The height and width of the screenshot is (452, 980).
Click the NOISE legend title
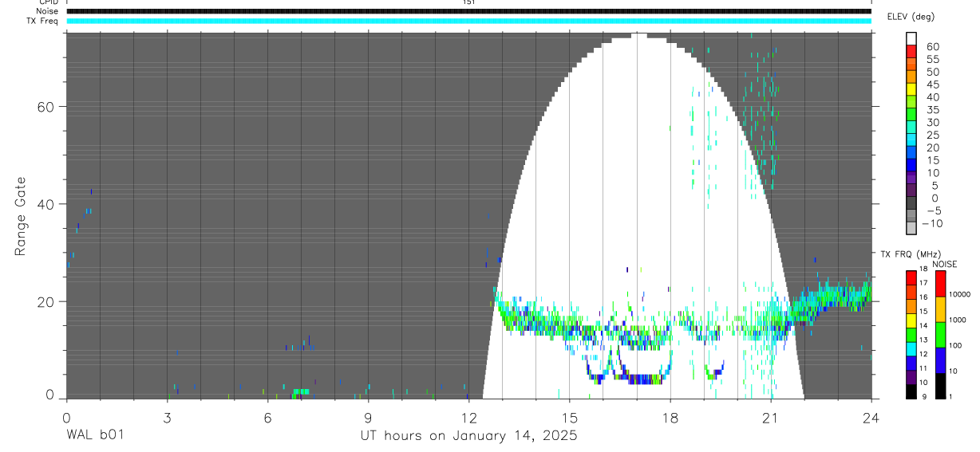[x=943, y=264]
